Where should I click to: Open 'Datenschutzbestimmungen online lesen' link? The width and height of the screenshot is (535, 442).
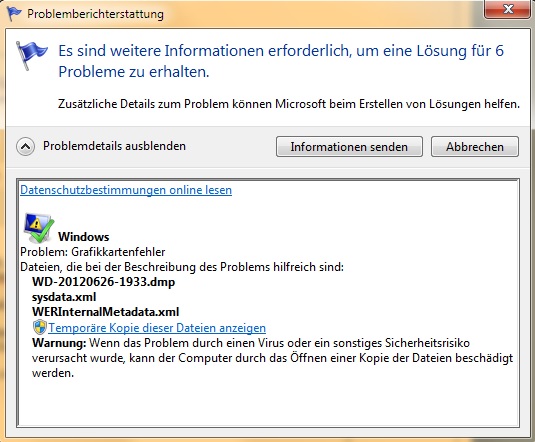click(x=126, y=190)
